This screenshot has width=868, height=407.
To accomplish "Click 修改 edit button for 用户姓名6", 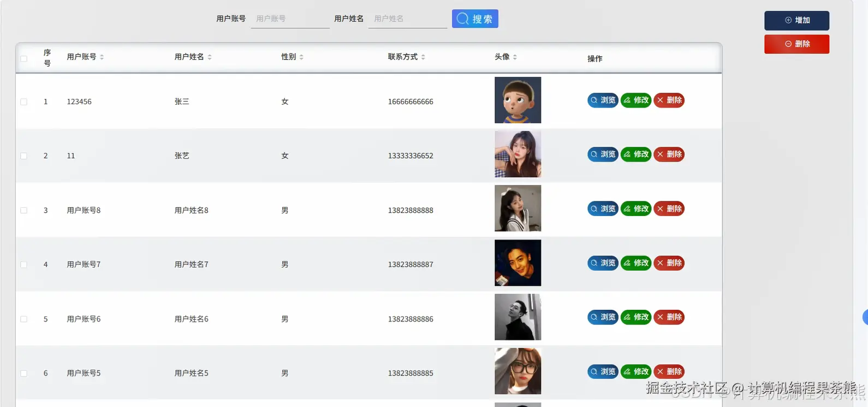I will (x=636, y=317).
